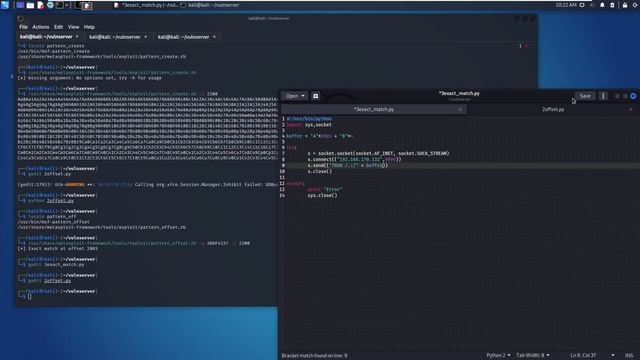Click the lock screen icon in panel

pos(625,5)
